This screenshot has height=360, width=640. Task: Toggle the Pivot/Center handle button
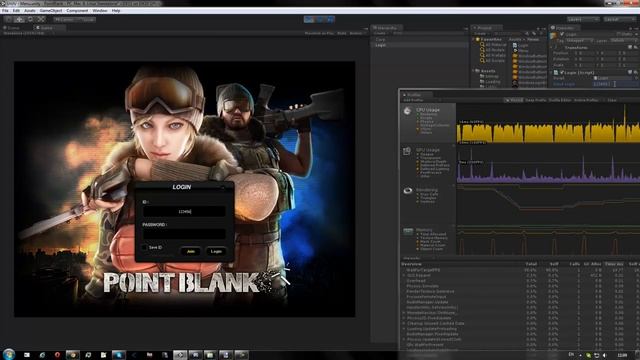click(63, 19)
